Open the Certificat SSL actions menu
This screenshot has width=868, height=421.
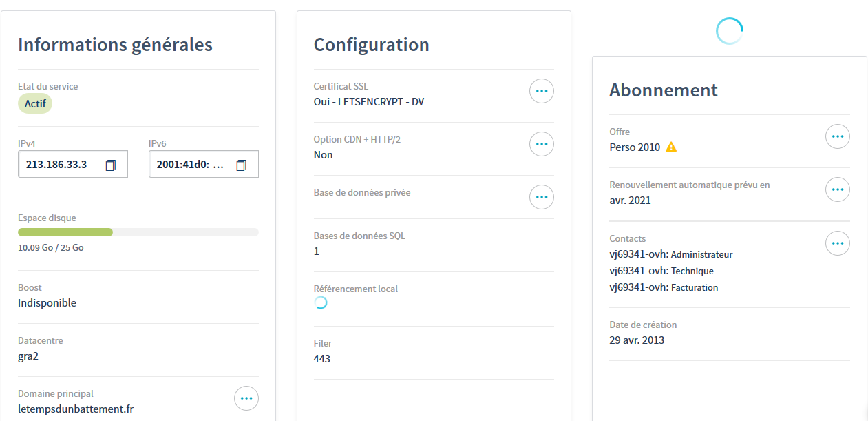pos(542,91)
